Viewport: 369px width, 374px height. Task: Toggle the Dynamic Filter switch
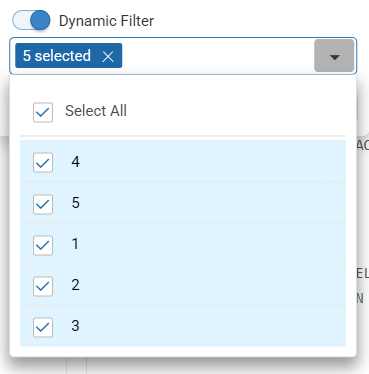tap(31, 20)
